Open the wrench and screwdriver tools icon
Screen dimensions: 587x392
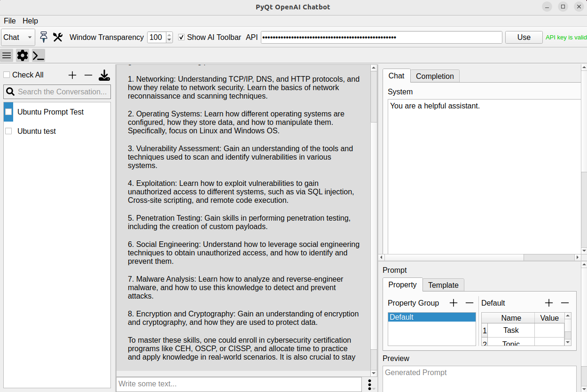point(58,38)
